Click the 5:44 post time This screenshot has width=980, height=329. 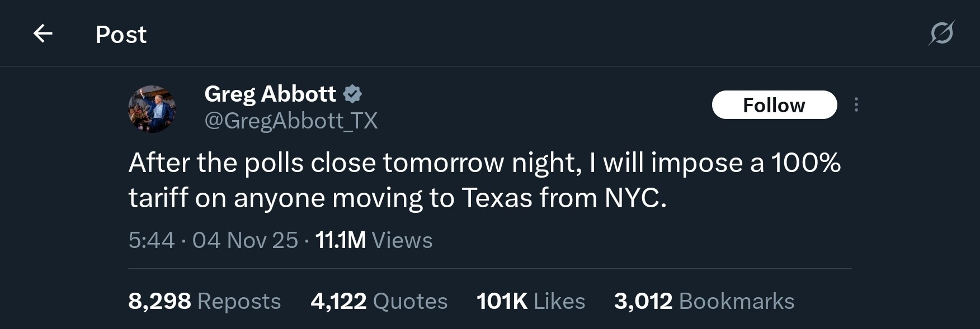click(152, 241)
